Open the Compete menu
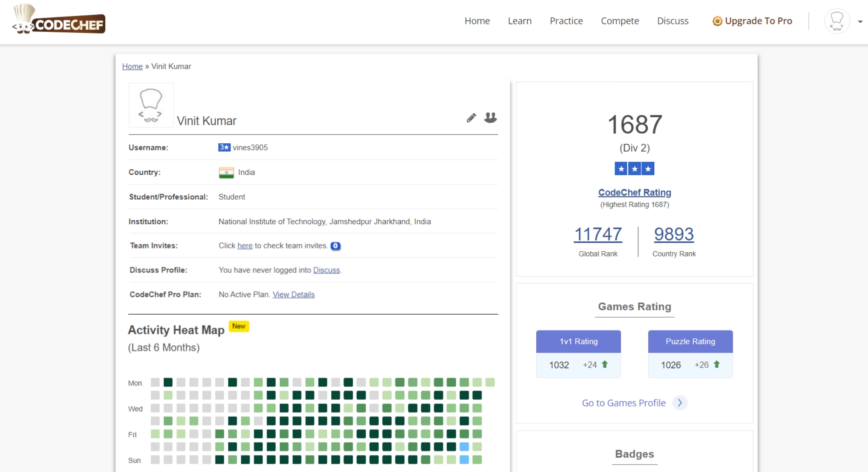 click(620, 21)
